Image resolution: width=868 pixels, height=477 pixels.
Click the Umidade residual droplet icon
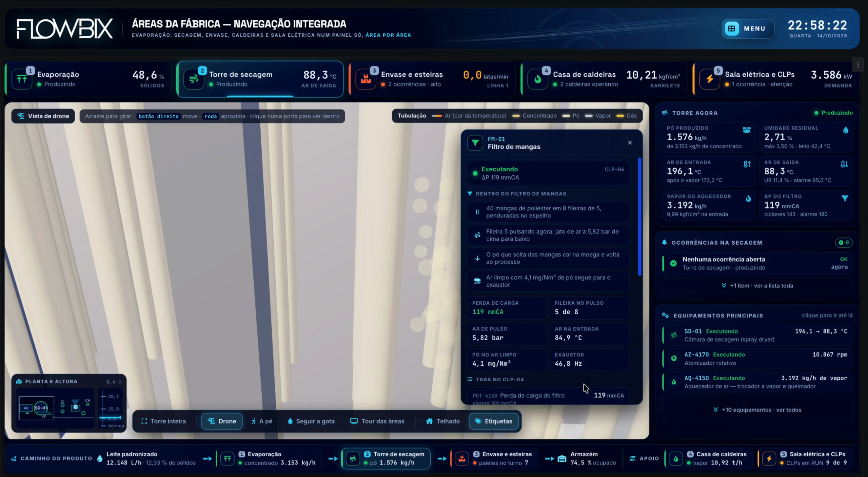(846, 130)
